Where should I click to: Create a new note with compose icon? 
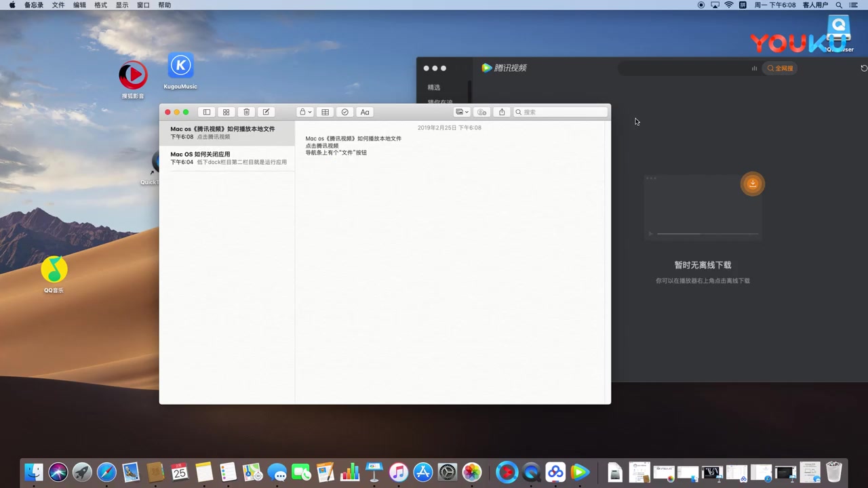coord(267,112)
